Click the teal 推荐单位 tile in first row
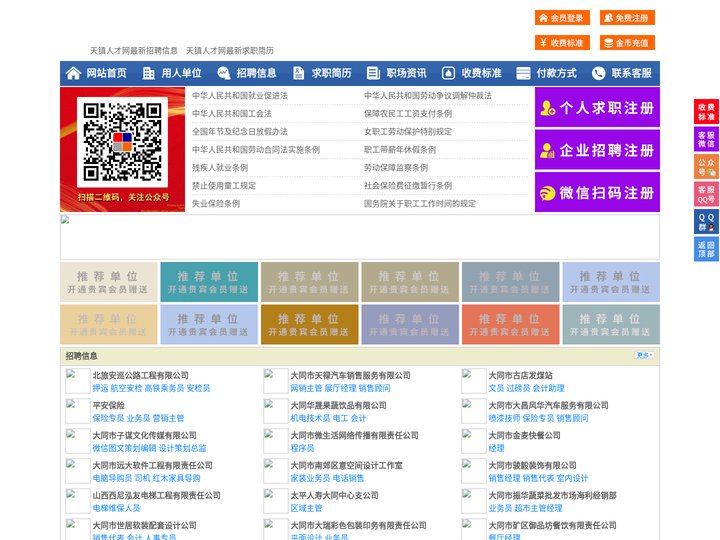The width and height of the screenshot is (720, 540). coord(209,282)
